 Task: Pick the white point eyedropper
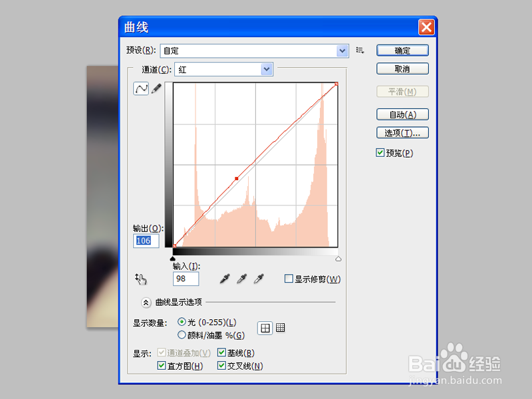259,279
